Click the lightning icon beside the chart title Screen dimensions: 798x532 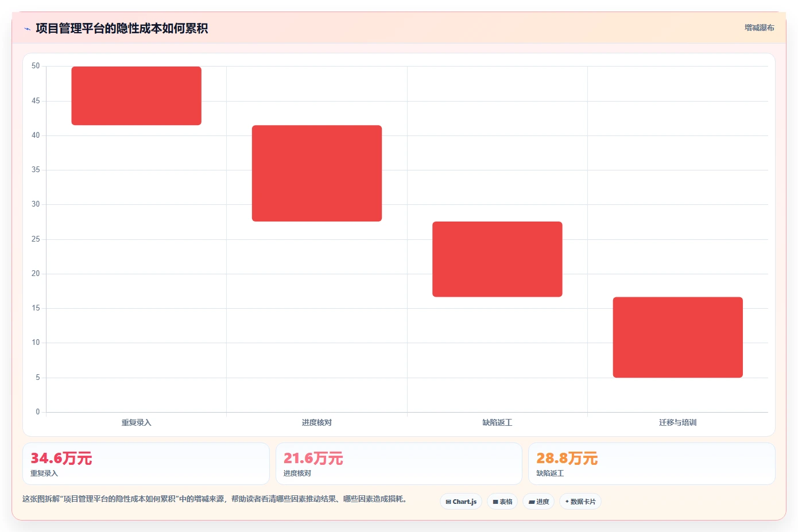tap(27, 29)
